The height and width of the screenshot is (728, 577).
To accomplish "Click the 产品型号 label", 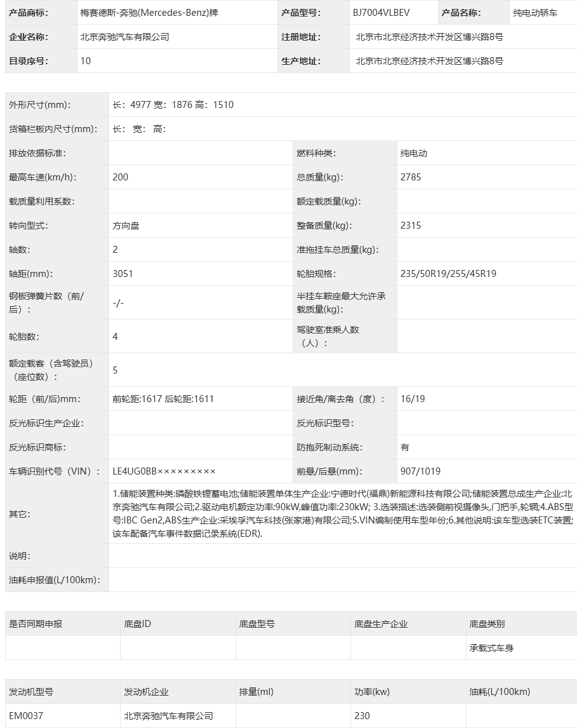I will tap(300, 13).
